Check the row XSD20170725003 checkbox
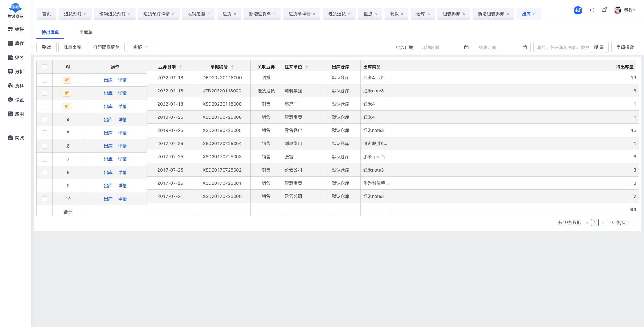Image resolution: width=644 pixels, height=327 pixels. [45, 159]
